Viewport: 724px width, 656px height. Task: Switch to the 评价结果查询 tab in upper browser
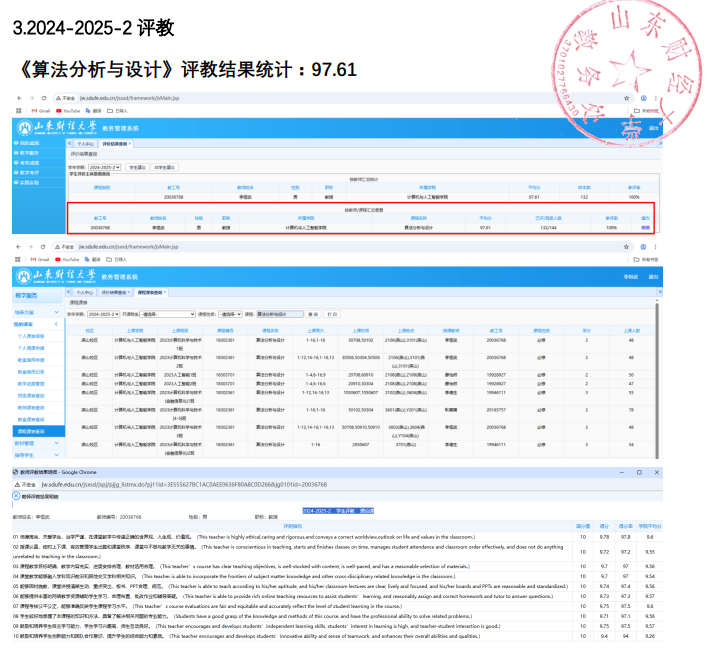pos(114,144)
